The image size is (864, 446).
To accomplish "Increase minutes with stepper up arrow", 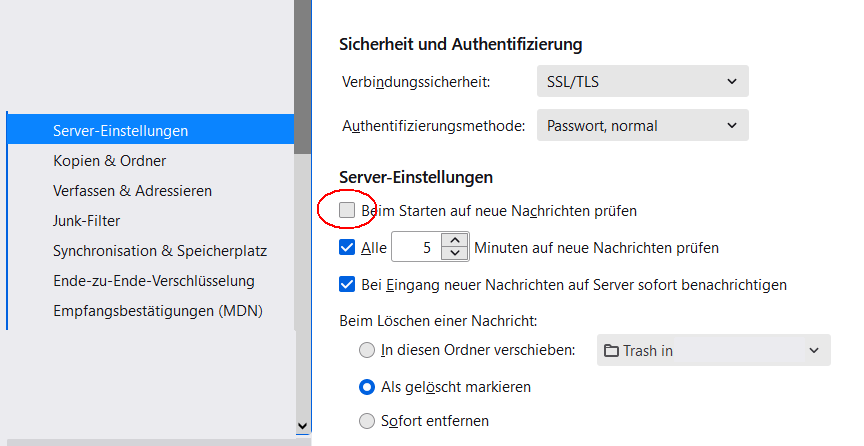I will 456,240.
